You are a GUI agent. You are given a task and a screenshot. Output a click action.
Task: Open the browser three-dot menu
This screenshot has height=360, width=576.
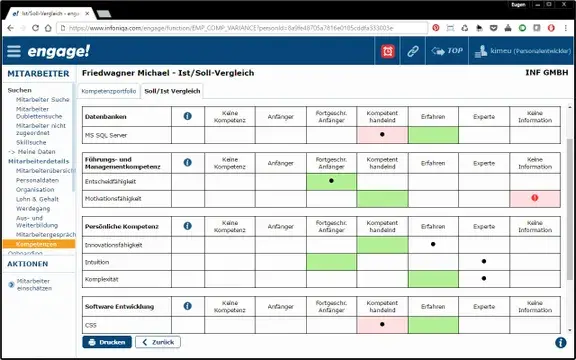tap(566, 28)
